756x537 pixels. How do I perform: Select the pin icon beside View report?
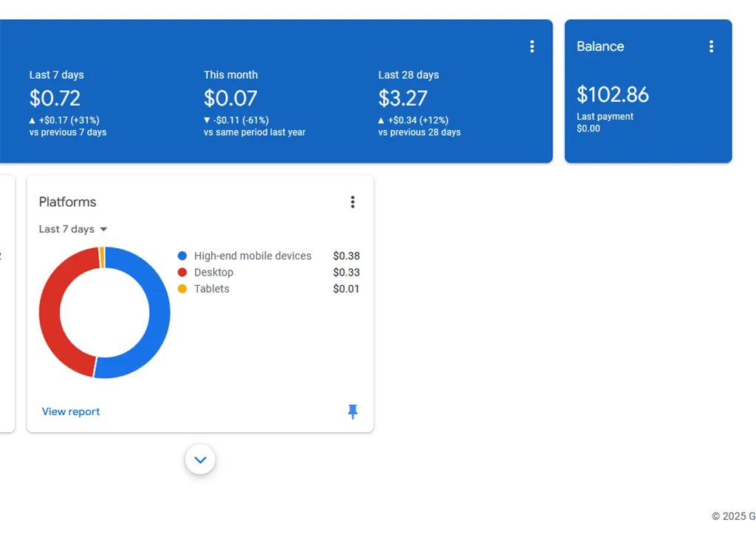[352, 411]
